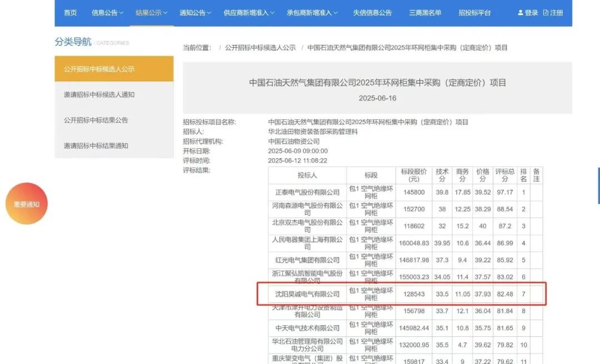Click the round 重要通知 floating button
This screenshot has height=364, width=600.
27,204
